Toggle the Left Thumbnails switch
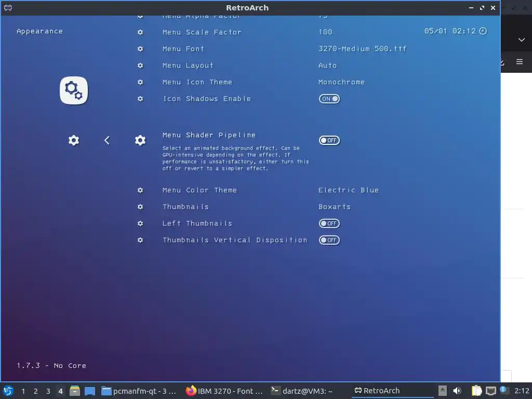This screenshot has height=399, width=532. tap(329, 223)
